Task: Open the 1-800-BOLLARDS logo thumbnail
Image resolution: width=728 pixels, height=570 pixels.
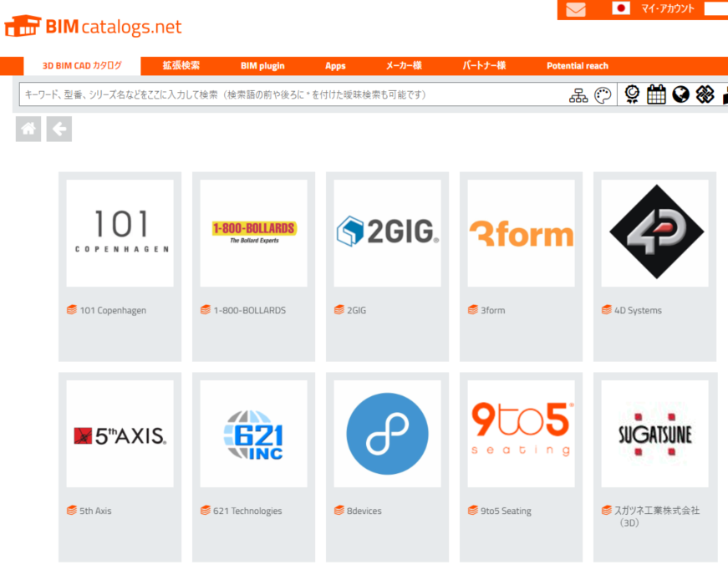Action: [x=253, y=233]
